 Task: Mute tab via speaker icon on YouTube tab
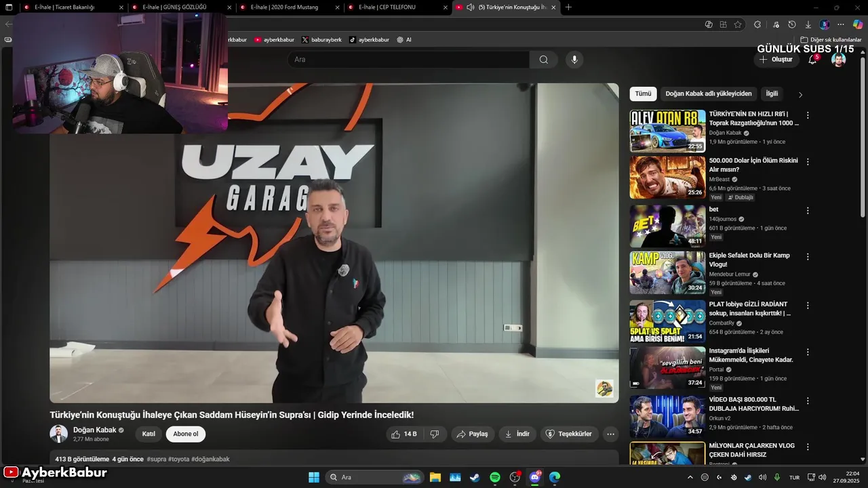coord(471,7)
